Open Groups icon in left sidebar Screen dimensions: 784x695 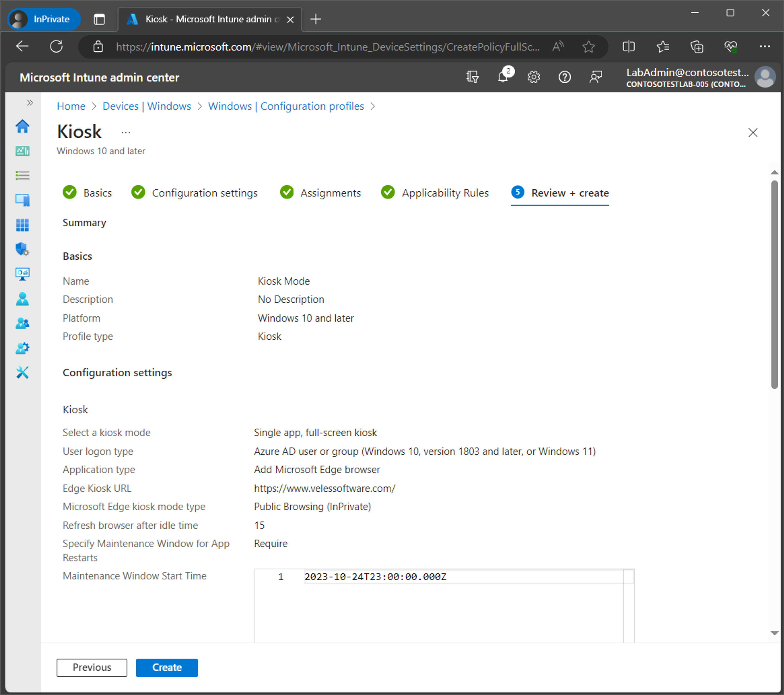pos(22,323)
